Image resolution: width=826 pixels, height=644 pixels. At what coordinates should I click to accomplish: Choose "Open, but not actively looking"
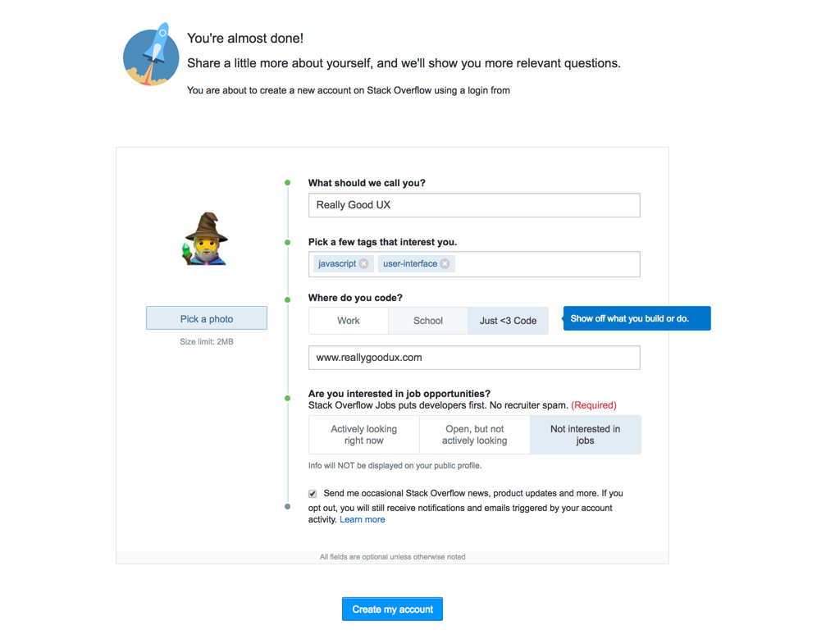(x=476, y=434)
